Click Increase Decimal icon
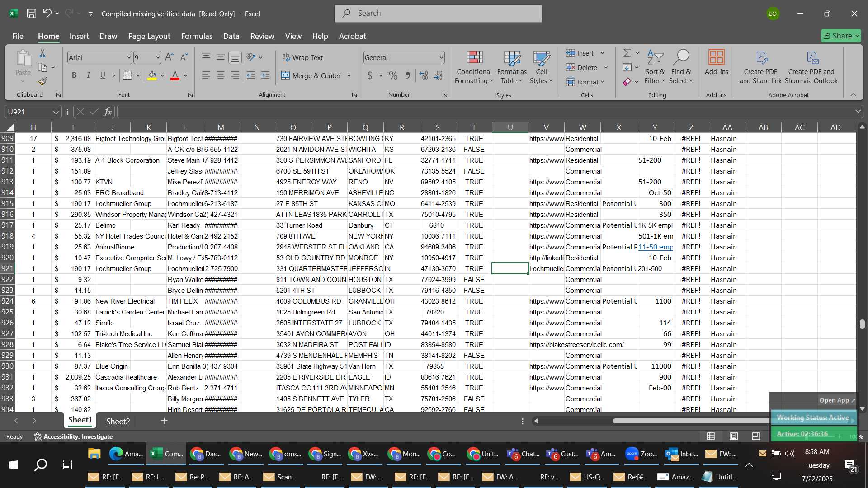The image size is (868, 488). click(424, 75)
